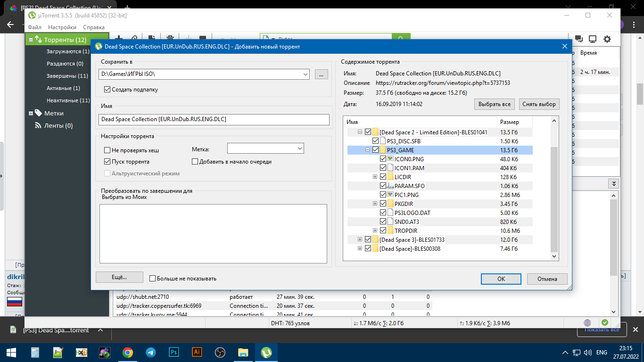Screen dimensions: 644x362
Task: Click the arrows icon next to Торренты
Action: (x=39, y=40)
